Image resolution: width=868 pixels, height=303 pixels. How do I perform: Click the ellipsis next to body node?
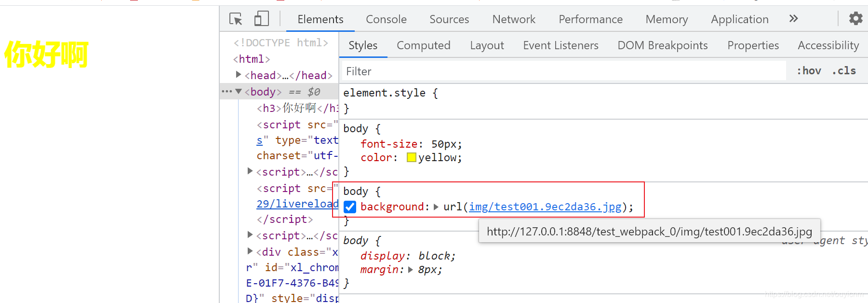click(227, 91)
